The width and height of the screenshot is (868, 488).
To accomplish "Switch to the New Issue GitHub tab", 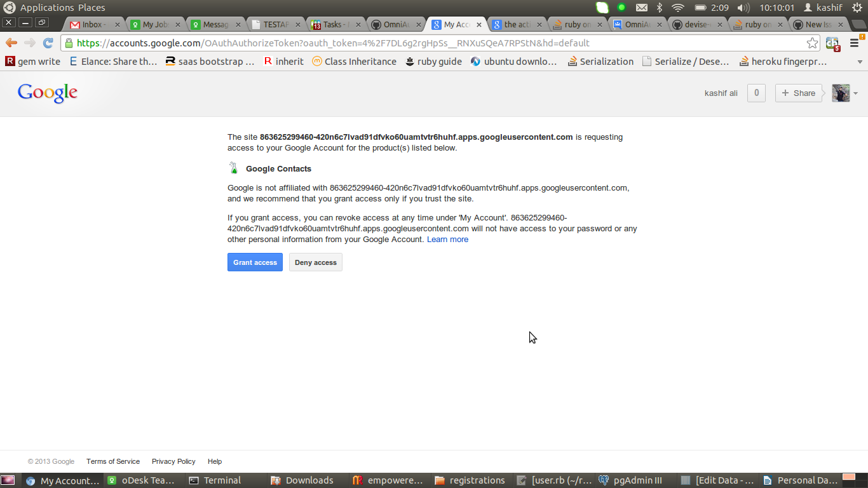I will (x=818, y=25).
